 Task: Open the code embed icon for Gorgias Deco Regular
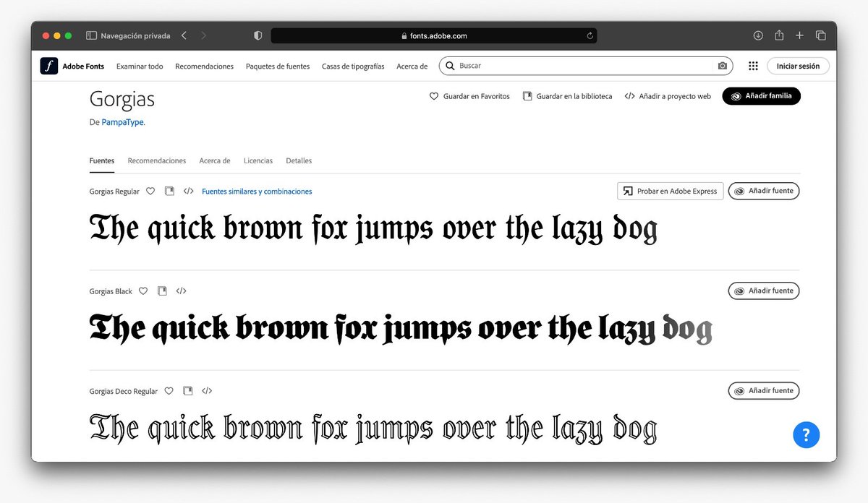click(207, 390)
